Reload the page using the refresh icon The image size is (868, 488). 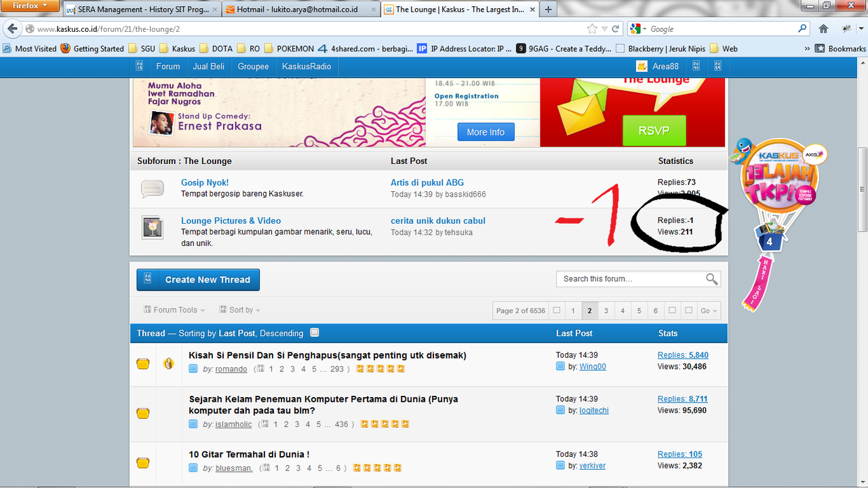click(x=616, y=29)
